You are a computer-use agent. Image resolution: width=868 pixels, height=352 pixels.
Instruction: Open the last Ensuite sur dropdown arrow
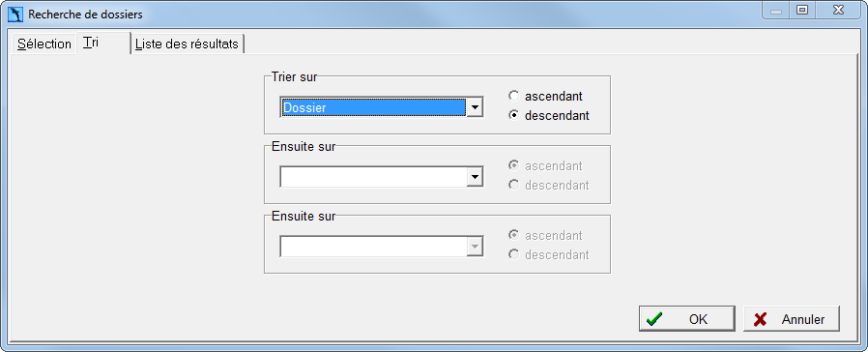click(475, 247)
